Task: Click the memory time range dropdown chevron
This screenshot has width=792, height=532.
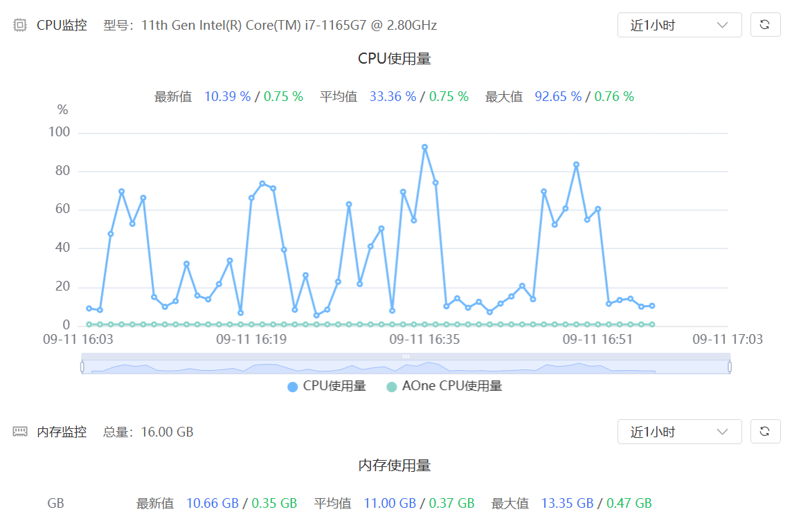Action: coord(722,432)
